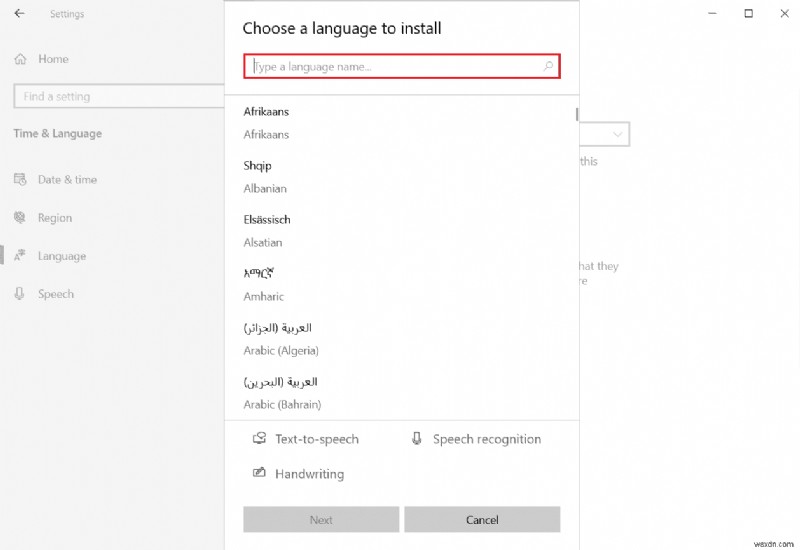Select Afrikaans from the language list
The image size is (800, 550).
tap(266, 123)
